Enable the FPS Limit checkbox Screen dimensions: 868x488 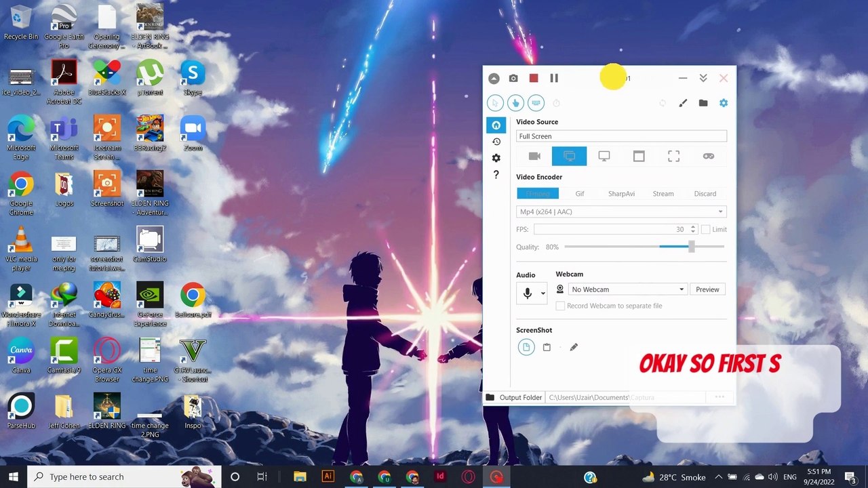[706, 230]
